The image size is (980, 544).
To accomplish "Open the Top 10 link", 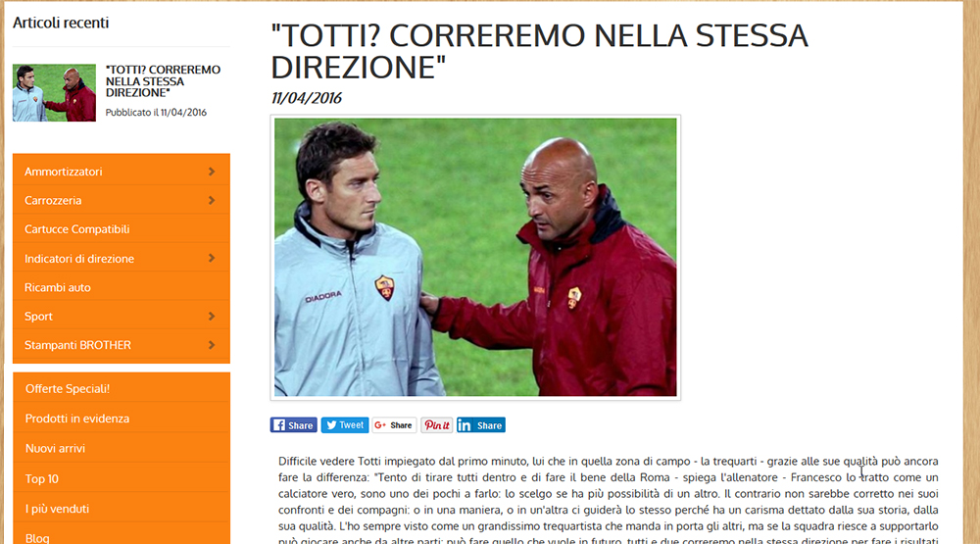I will (x=42, y=479).
